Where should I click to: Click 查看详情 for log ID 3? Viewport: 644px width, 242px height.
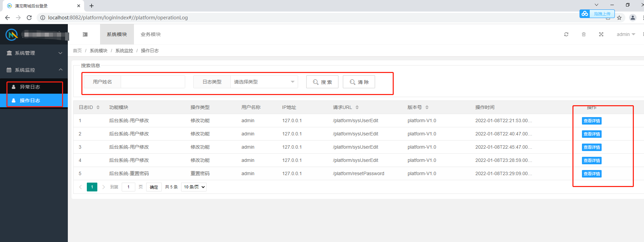pos(592,147)
